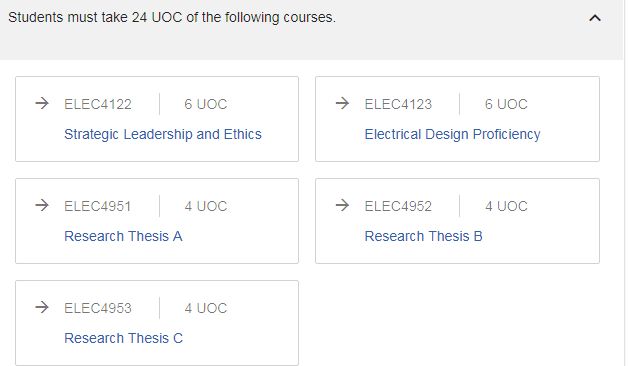Select the ELEC4123 course code text
This screenshot has width=630, height=366.
(x=398, y=104)
